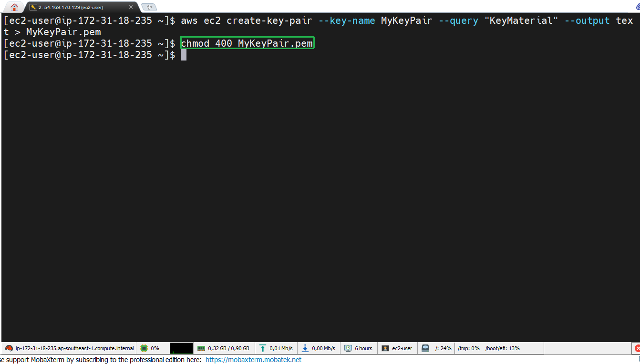Click the upload speed 0,01 Mb/s
The width and height of the screenshot is (640, 364).
pyautogui.click(x=281, y=348)
